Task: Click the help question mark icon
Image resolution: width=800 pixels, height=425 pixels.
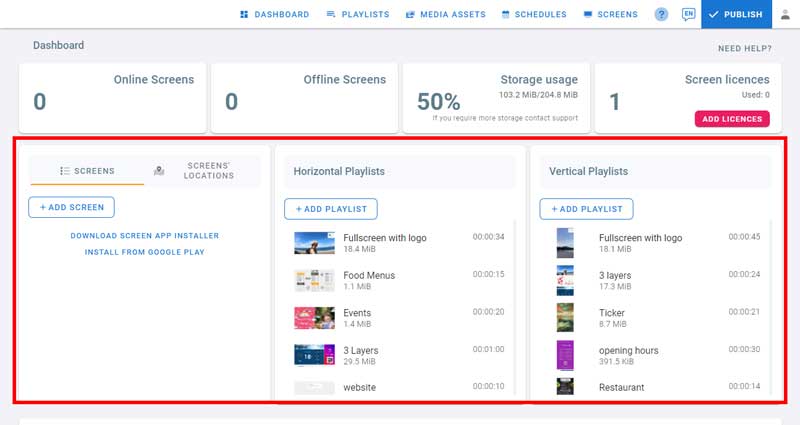Action: click(x=661, y=14)
